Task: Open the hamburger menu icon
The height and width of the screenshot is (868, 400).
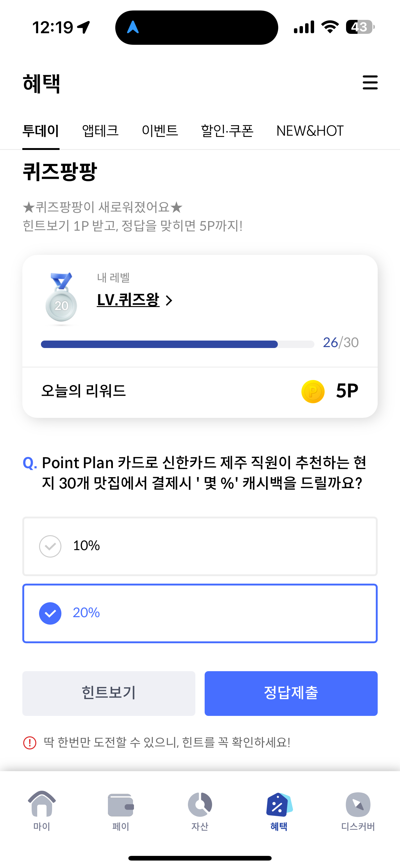Action: click(370, 83)
